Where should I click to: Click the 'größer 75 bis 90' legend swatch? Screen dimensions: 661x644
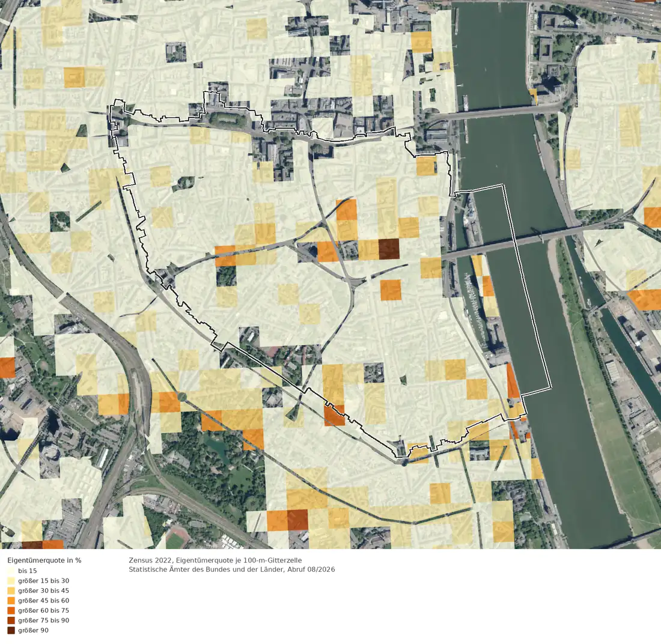click(x=11, y=621)
